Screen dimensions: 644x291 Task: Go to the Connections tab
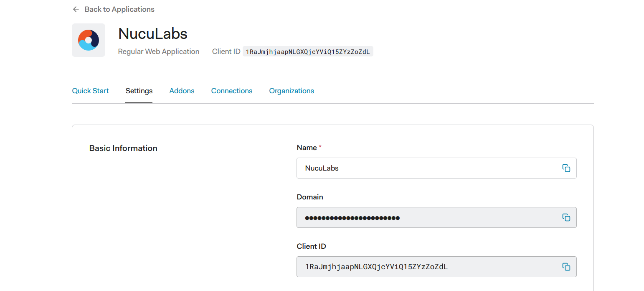[x=232, y=91]
